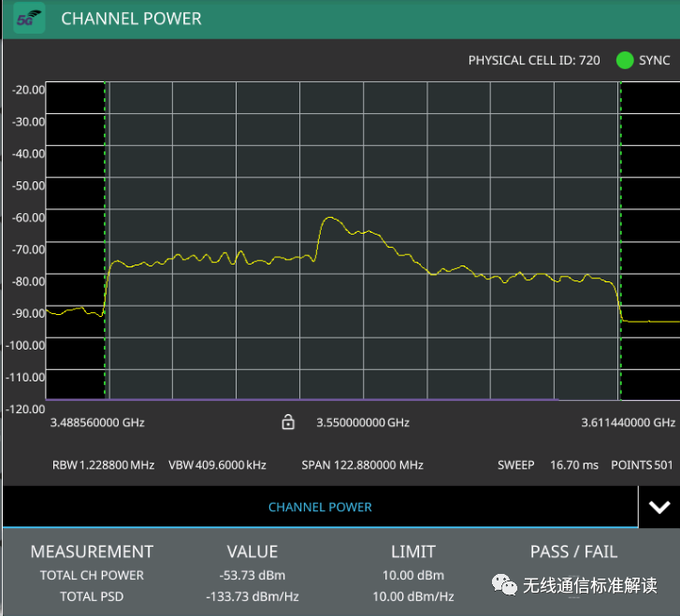The width and height of the screenshot is (680, 616).
Task: Change the RBW 1.228800 MHz value
Action: pos(103,465)
